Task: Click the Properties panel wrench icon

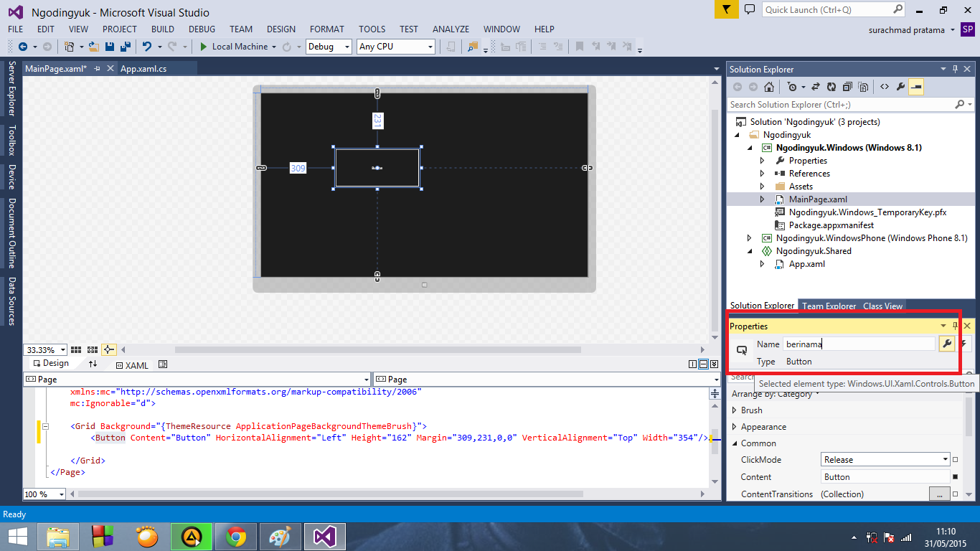Action: coord(947,344)
